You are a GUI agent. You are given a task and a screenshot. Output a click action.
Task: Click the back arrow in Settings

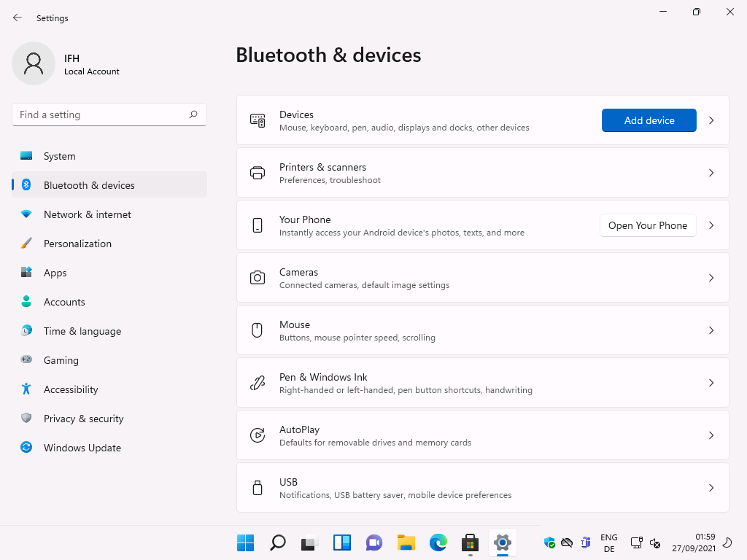pyautogui.click(x=18, y=17)
